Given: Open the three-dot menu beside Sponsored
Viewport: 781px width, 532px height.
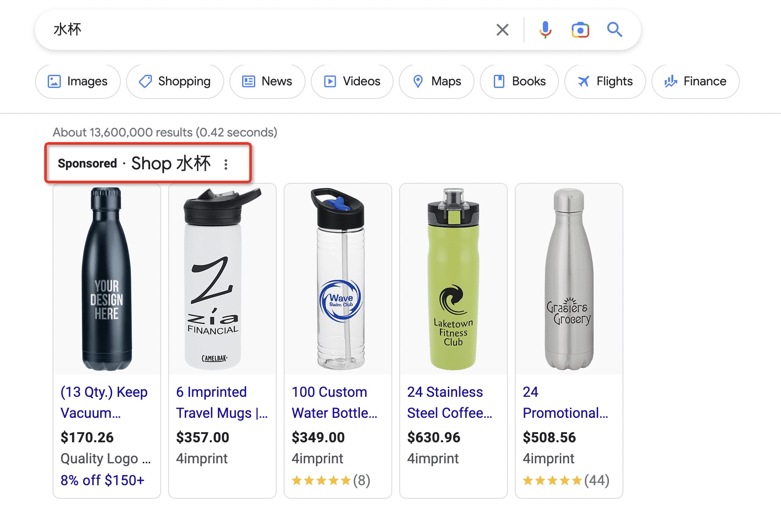Looking at the screenshot, I should coord(226,164).
